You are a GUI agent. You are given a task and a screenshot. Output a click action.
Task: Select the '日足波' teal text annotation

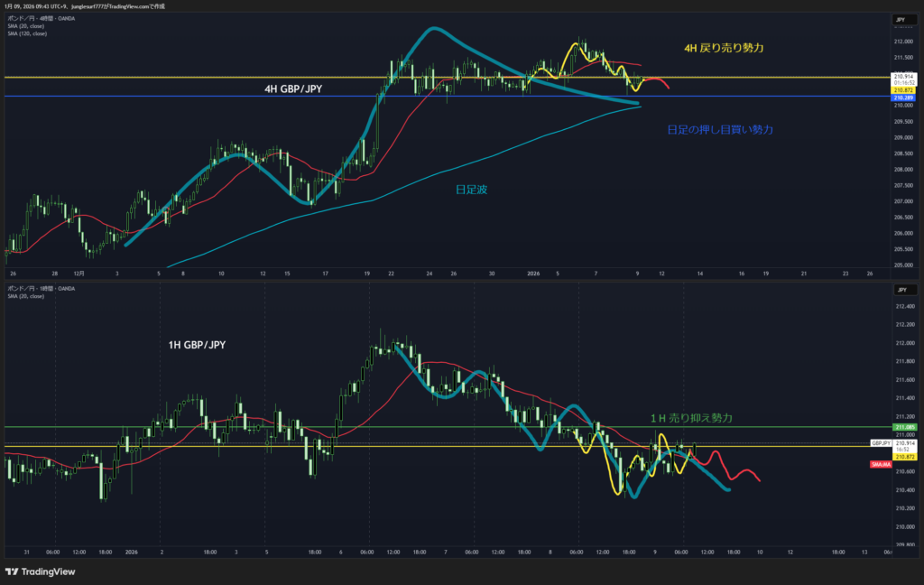tap(472, 189)
